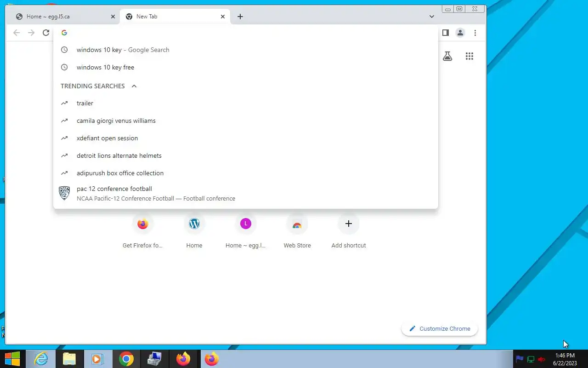This screenshot has height=368, width=588.
Task: Collapse the Trending Searches section
Action: coord(134,86)
